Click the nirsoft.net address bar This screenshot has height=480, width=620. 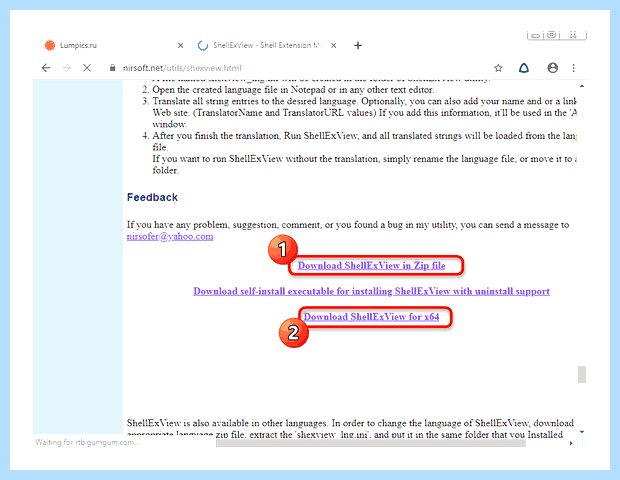pyautogui.click(x=301, y=68)
